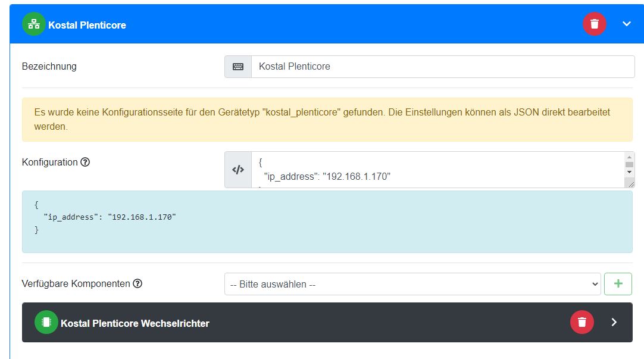Click the Kostal Plenticore header title
The image size is (644, 359).
click(87, 25)
